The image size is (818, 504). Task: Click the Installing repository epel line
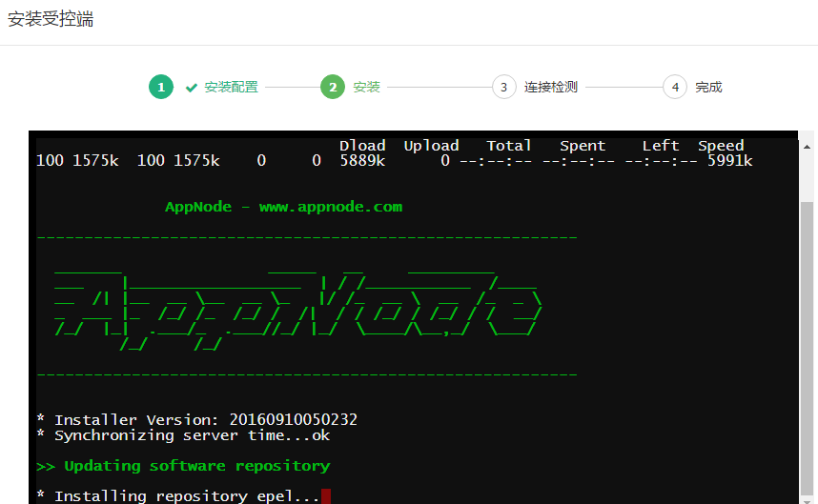178,496
